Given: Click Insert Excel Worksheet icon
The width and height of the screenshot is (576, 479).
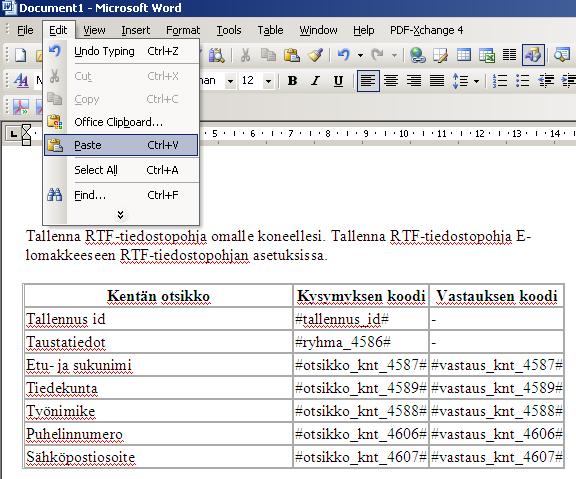Looking at the screenshot, I should click(x=487, y=55).
